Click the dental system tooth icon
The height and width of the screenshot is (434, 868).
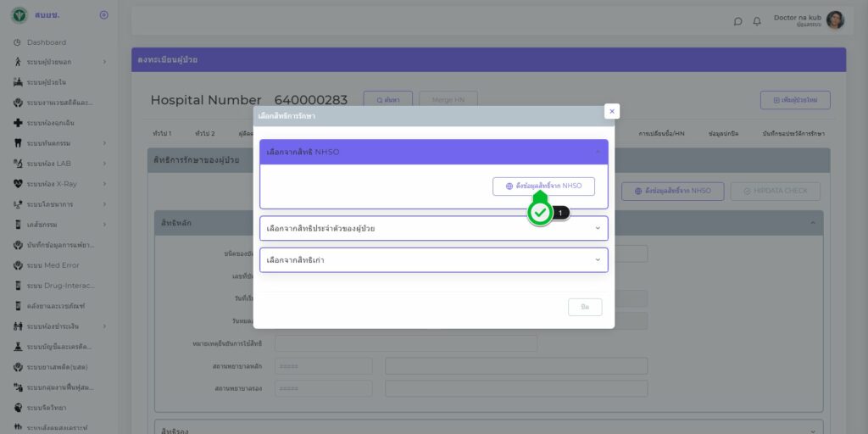click(x=18, y=142)
